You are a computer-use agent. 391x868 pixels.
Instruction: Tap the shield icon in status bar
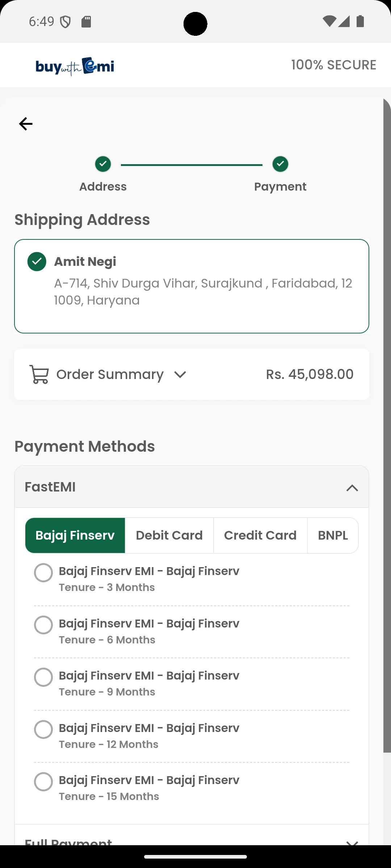click(x=65, y=22)
